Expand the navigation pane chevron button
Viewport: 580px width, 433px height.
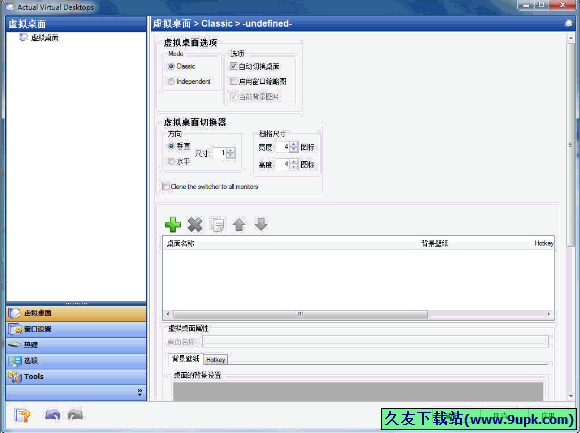click(139, 392)
